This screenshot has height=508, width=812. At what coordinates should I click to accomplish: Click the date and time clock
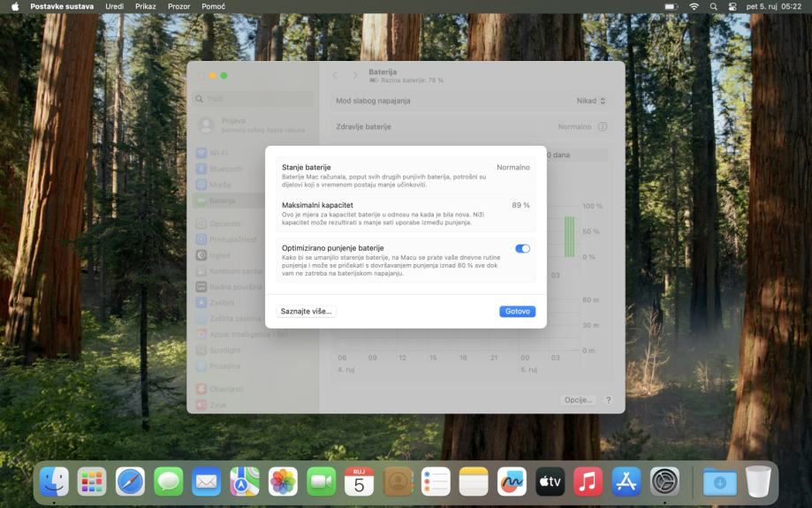[x=774, y=7]
